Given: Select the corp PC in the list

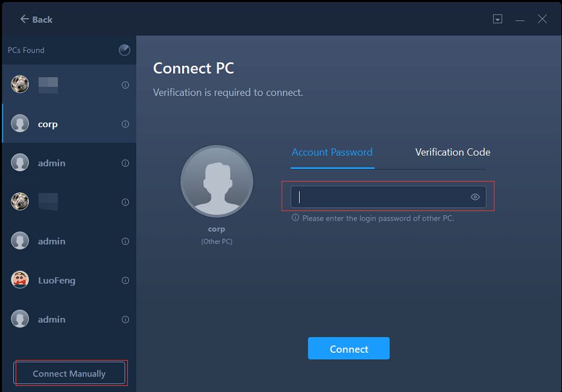Looking at the screenshot, I should 69,124.
